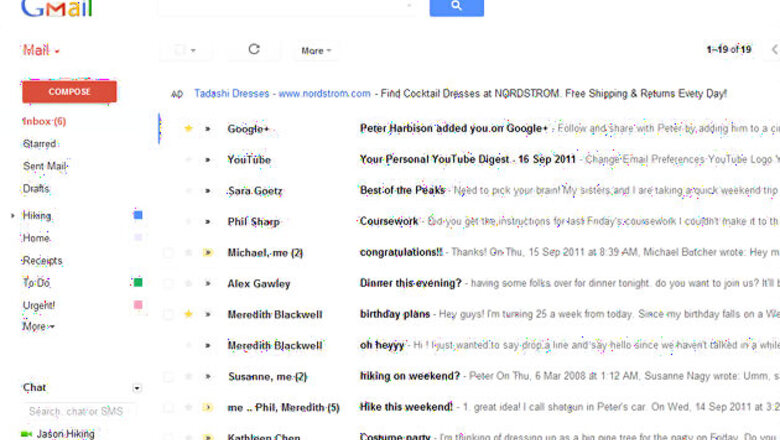Open search options dropdown arrow
Viewport: 780px width, 440px height.
coord(409,5)
